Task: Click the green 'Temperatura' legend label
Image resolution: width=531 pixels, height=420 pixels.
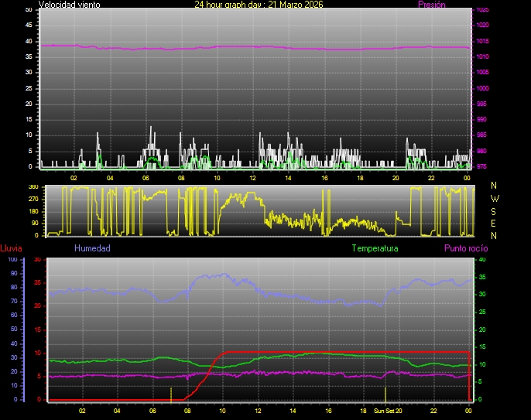Action: click(375, 248)
